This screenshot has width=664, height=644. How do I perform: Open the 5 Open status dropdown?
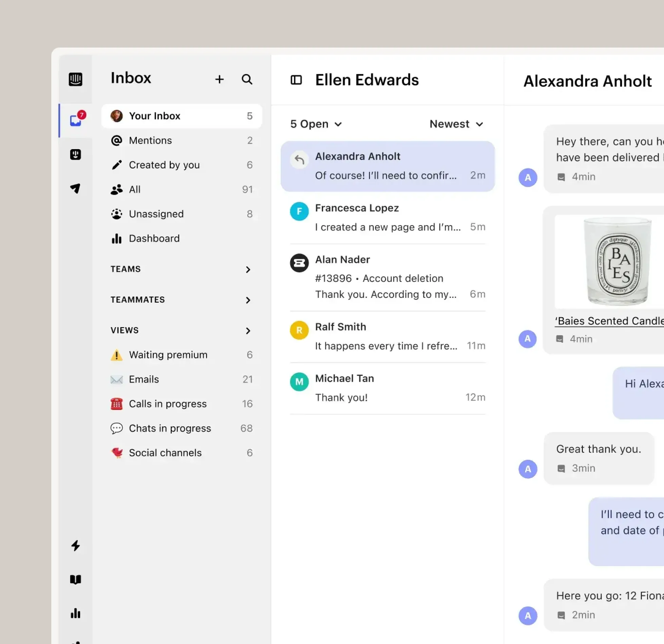tap(316, 124)
